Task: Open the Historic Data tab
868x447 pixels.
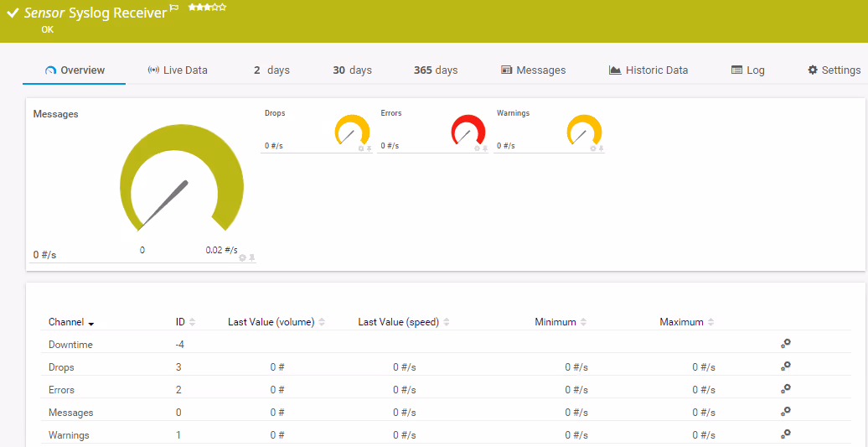Action: 648,70
